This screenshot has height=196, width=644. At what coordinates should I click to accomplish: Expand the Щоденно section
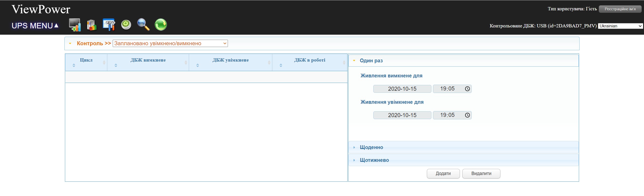coord(371,148)
